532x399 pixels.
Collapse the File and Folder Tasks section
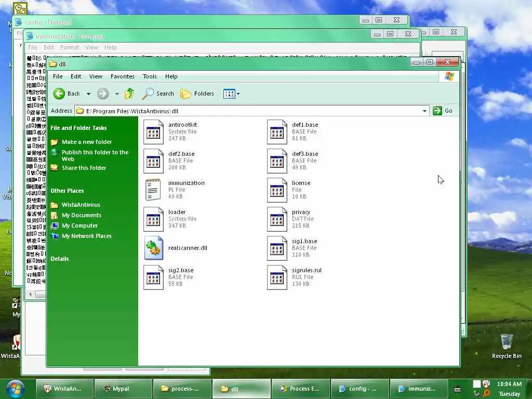78,128
